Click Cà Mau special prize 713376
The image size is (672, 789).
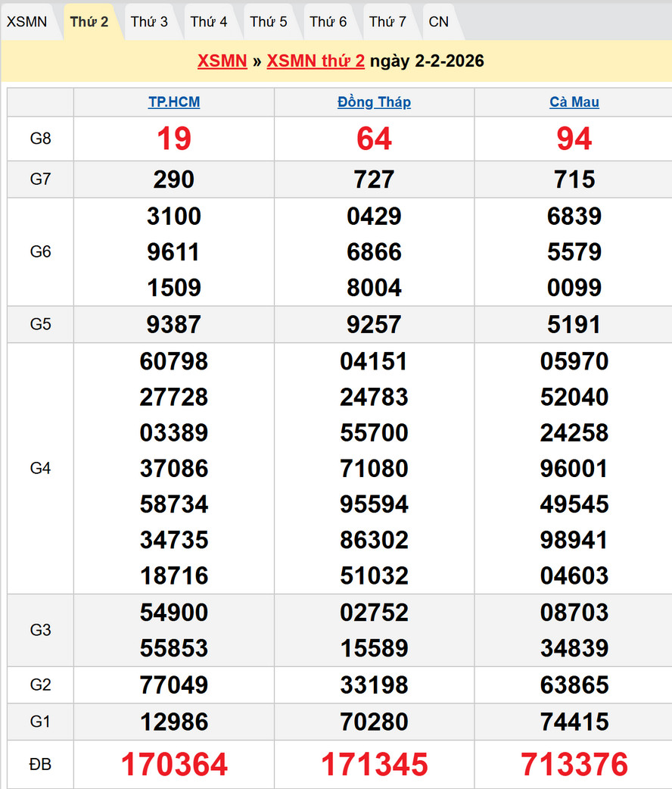coord(574,765)
